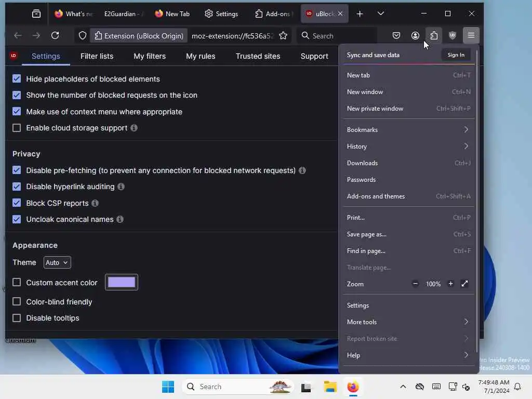Toggle Disable hyperlink auditing checkbox

17,187
